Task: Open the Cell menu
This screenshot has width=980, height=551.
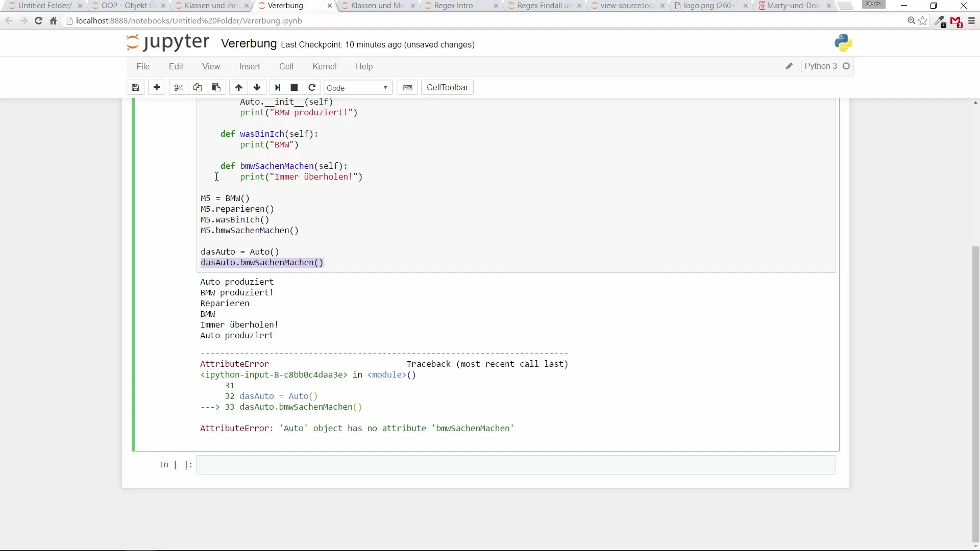Action: tap(286, 66)
